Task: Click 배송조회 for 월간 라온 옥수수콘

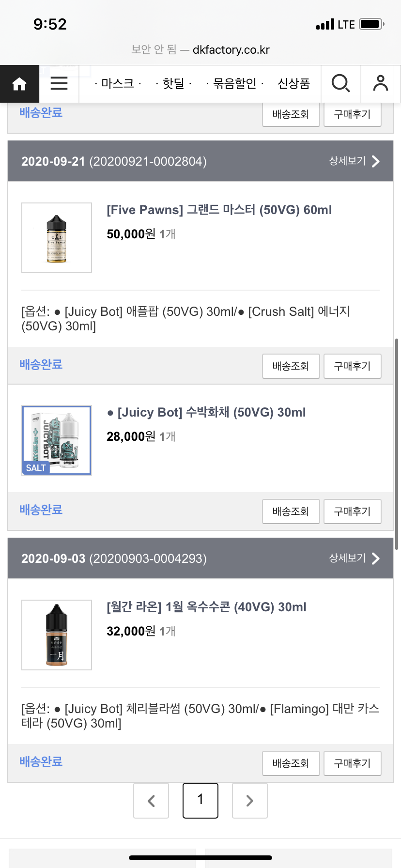Action: (x=291, y=763)
